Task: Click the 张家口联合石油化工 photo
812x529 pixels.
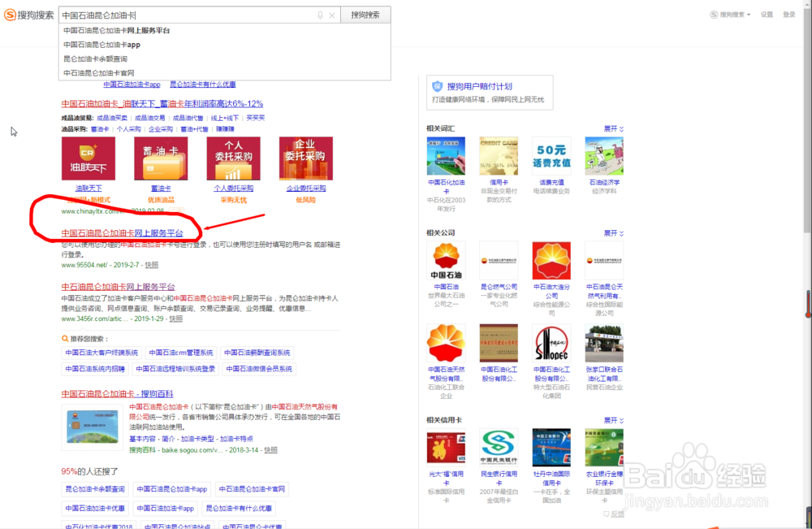Action: (604, 343)
